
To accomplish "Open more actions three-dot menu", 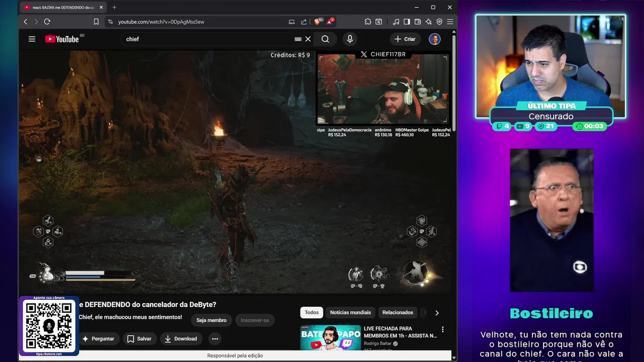I will click(215, 339).
